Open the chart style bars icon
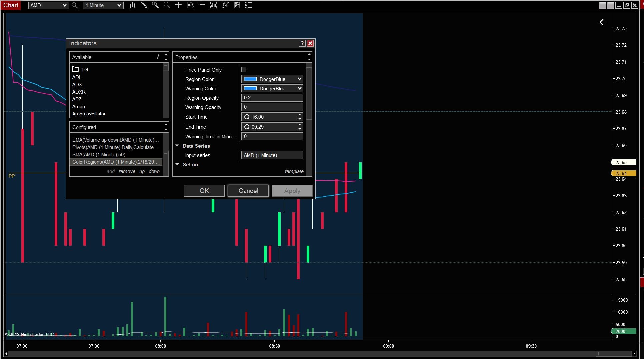Screen dimensions: 644x359 coord(132,5)
